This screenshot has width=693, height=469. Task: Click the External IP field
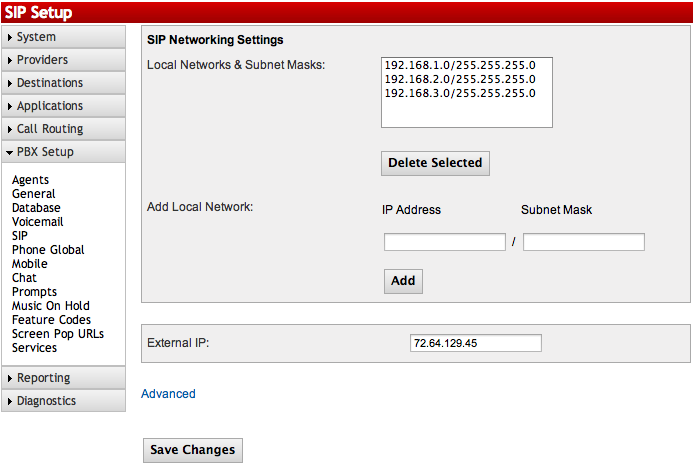pos(476,343)
